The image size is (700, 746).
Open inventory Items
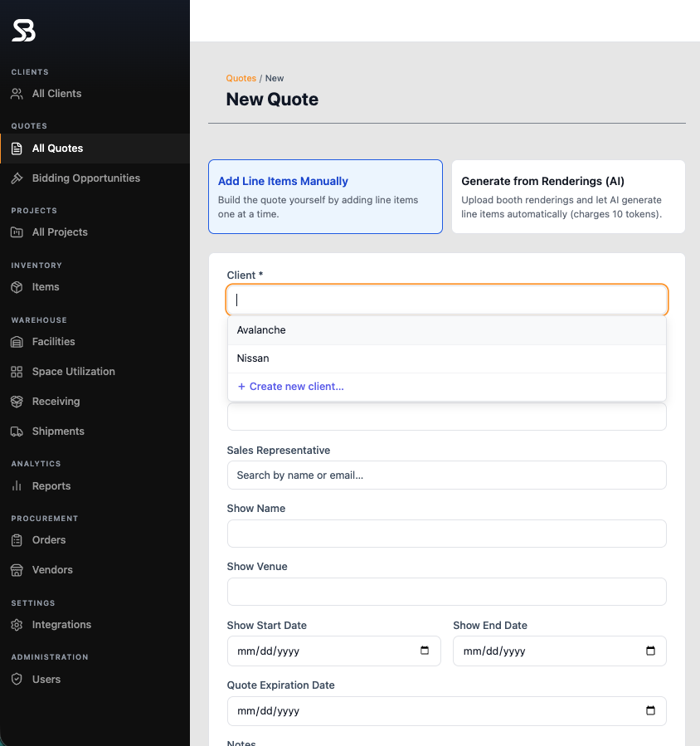tap(46, 287)
